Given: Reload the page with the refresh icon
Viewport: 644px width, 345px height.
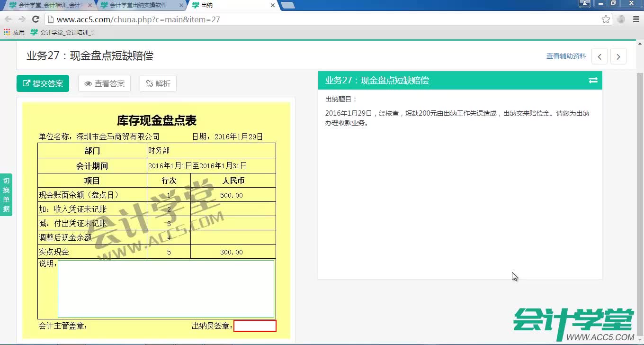Looking at the screenshot, I should click(x=36, y=19).
